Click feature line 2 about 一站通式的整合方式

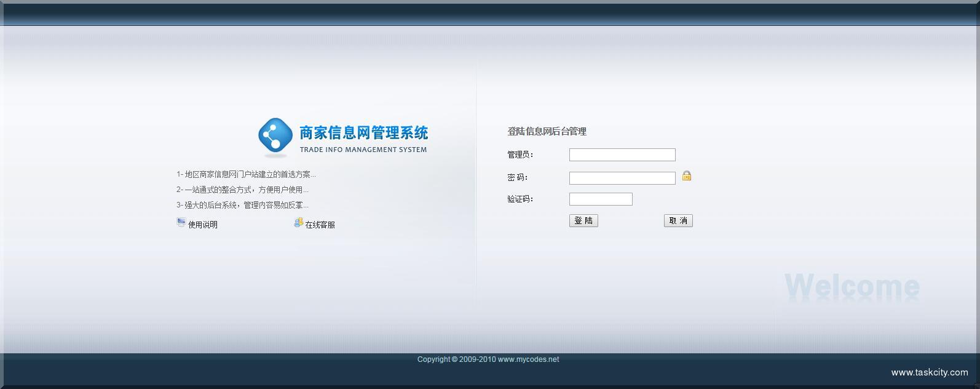[242, 190]
